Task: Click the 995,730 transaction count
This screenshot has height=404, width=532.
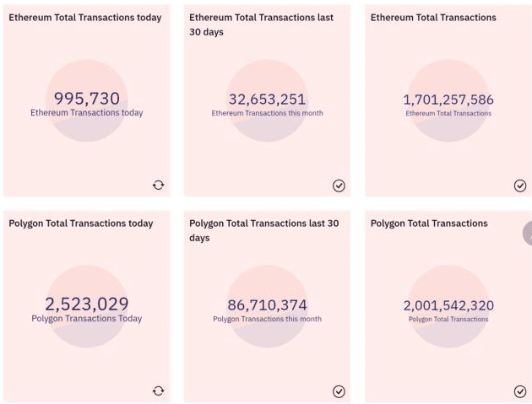Action: click(x=87, y=99)
